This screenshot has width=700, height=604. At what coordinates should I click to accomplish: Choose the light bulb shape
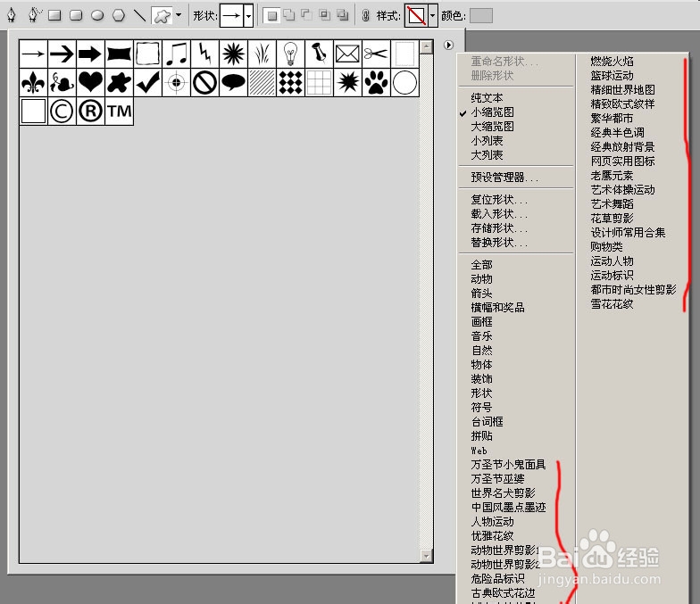click(291, 54)
